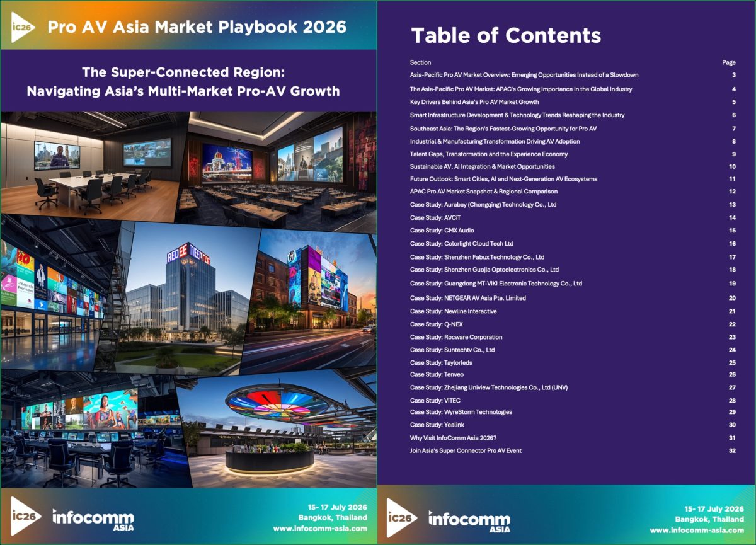Open Case Study: Suntechtv Co., Ltd

coord(452,350)
